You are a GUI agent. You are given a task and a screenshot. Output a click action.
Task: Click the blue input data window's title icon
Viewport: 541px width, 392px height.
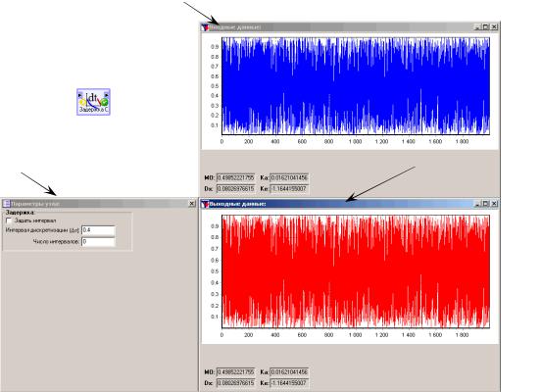[x=205, y=26]
